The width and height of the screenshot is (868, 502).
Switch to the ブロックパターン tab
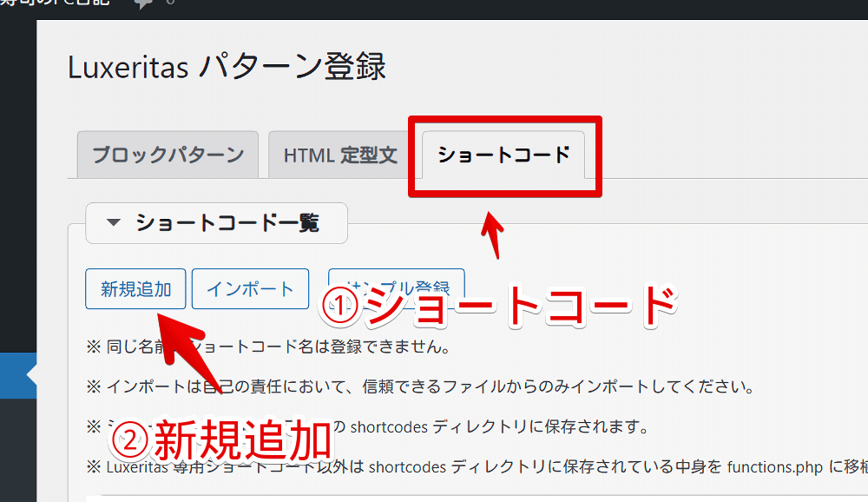tap(168, 155)
